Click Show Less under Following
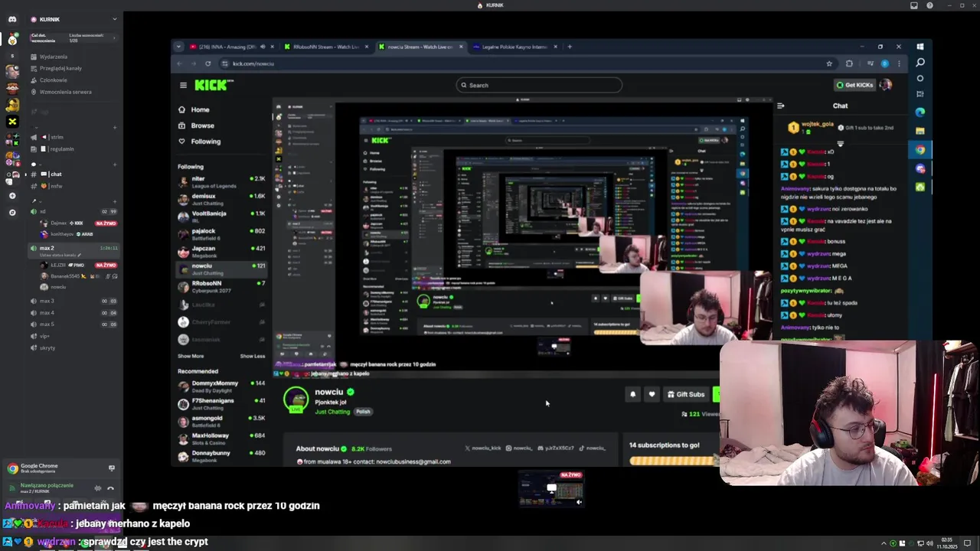Viewport: 980px width, 551px height. [x=252, y=356]
